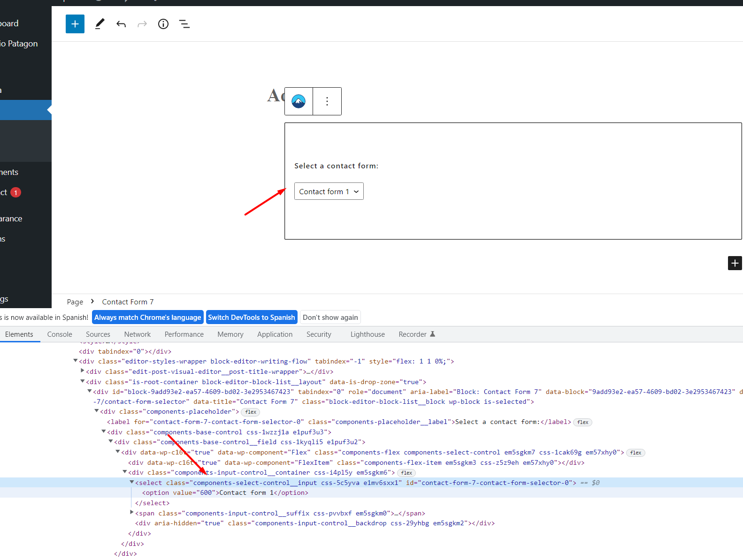Viewport: 743px width, 560px height.
Task: Click the Page breadcrumb link
Action: 75,302
